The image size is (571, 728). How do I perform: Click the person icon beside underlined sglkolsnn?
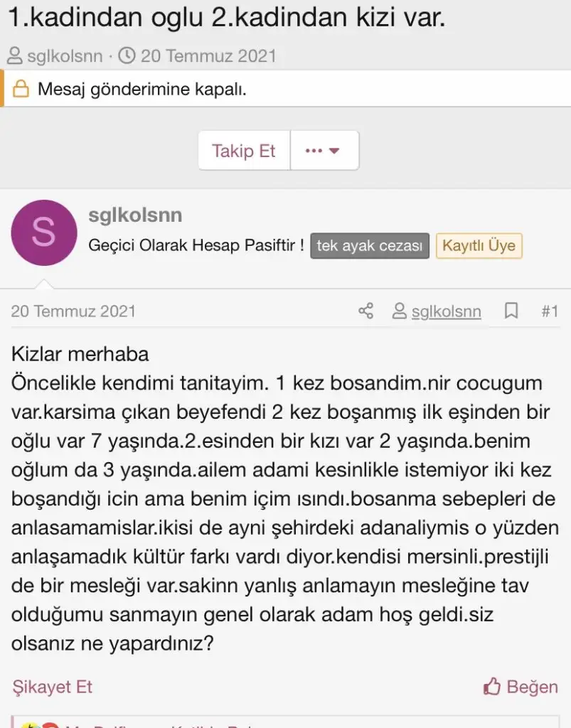click(x=400, y=311)
